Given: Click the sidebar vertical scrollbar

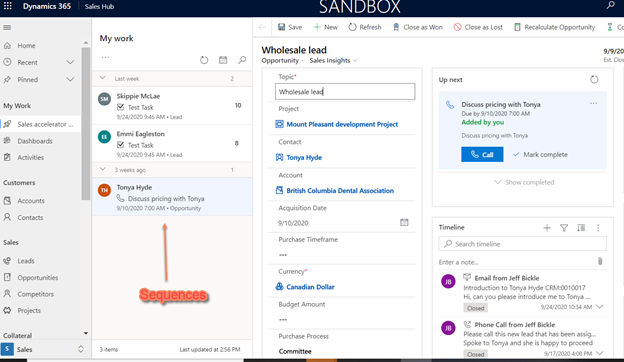Looking at the screenshot, I should (x=86, y=123).
